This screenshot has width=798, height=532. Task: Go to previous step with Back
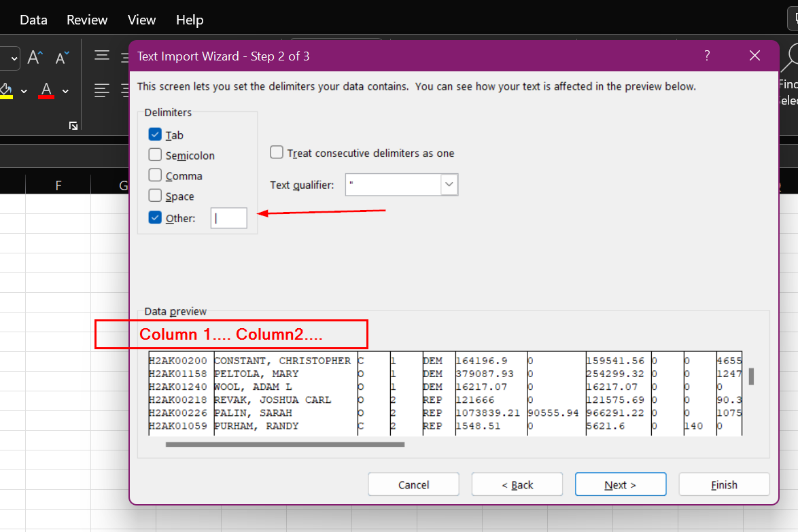click(x=517, y=484)
